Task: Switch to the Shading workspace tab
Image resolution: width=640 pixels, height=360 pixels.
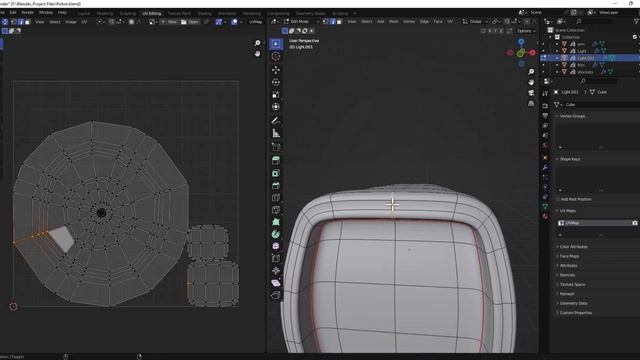Action: [x=204, y=13]
